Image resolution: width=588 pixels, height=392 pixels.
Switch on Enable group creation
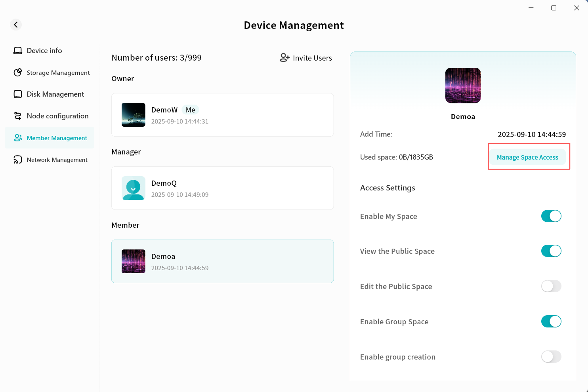(551, 357)
